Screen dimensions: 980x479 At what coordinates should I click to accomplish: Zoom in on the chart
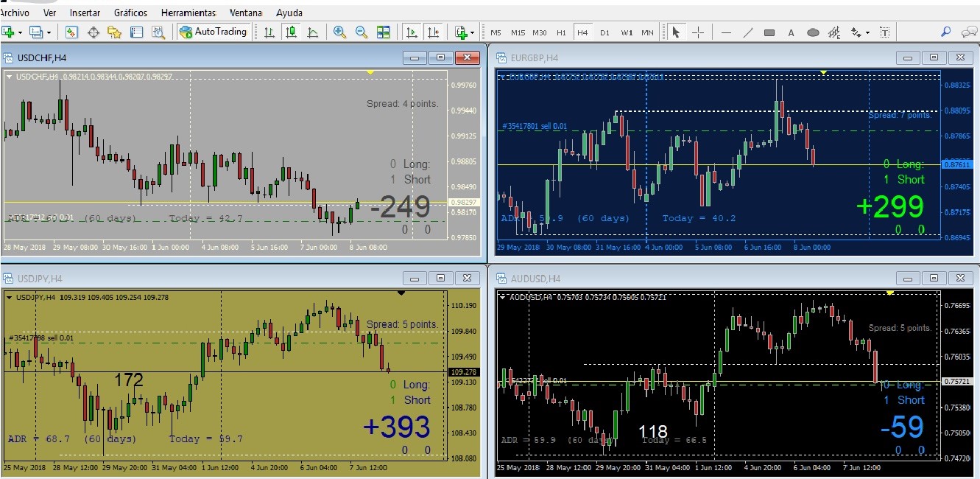tap(339, 32)
